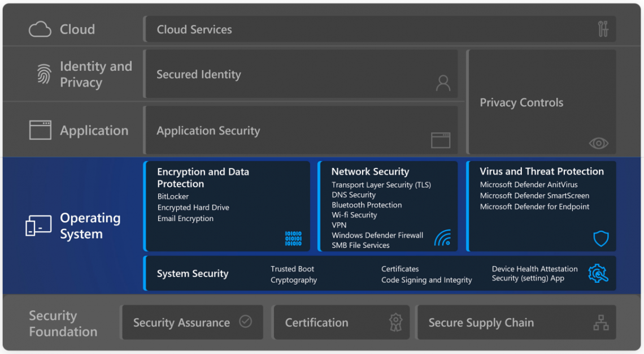
Task: Click the badge icon in Certification
Action: (x=395, y=322)
